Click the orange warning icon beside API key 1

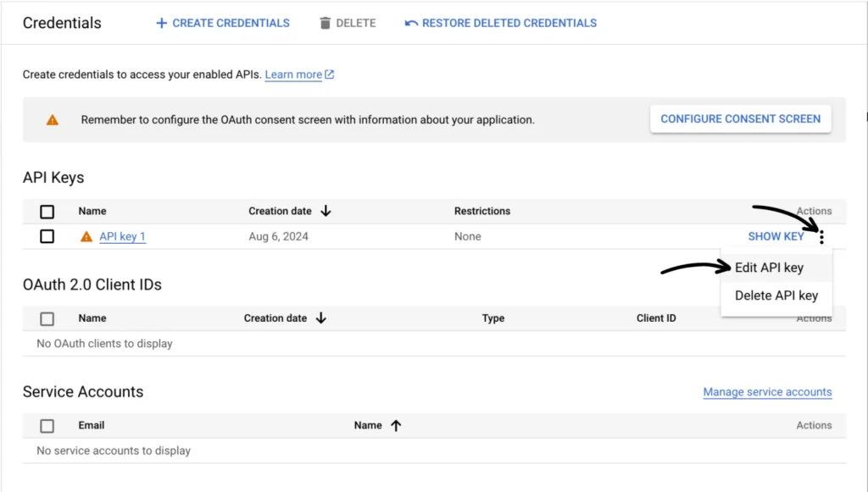(x=86, y=237)
